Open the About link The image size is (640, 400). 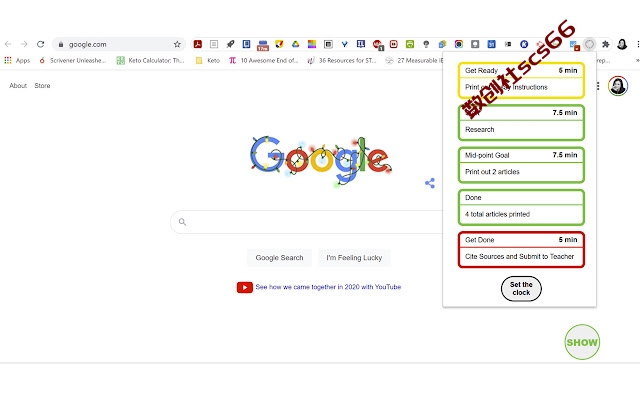coord(18,86)
